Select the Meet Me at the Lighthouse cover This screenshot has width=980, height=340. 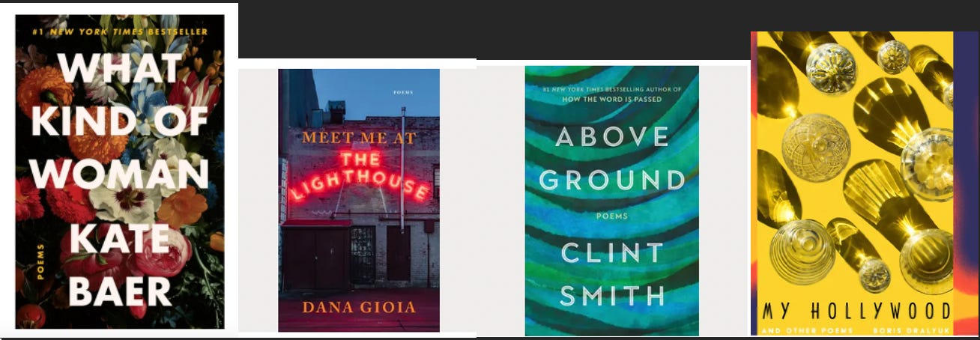tap(359, 200)
